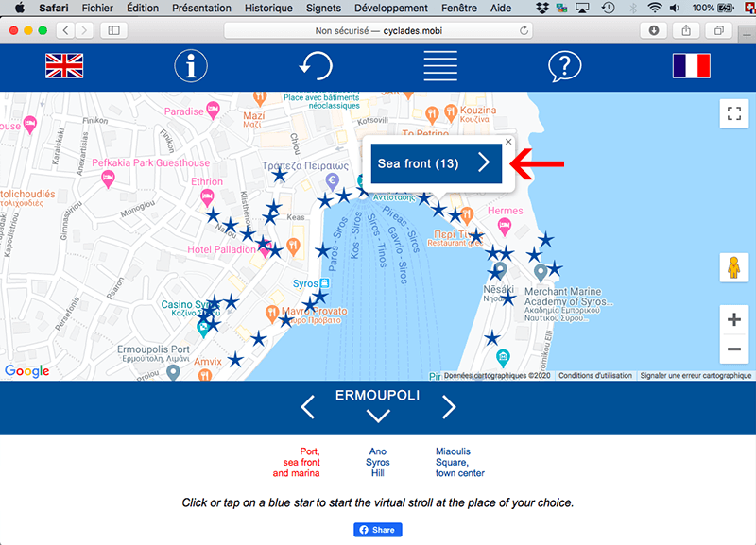The width and height of the screenshot is (756, 545).
Task: Open the Historique menu
Action: pos(268,8)
